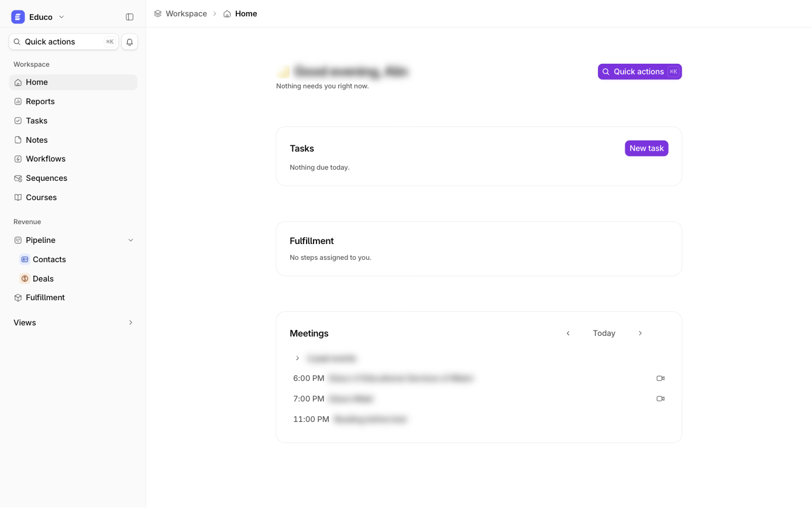Collapse the Pipeline section chevron
This screenshot has width=812, height=508.
[130, 240]
